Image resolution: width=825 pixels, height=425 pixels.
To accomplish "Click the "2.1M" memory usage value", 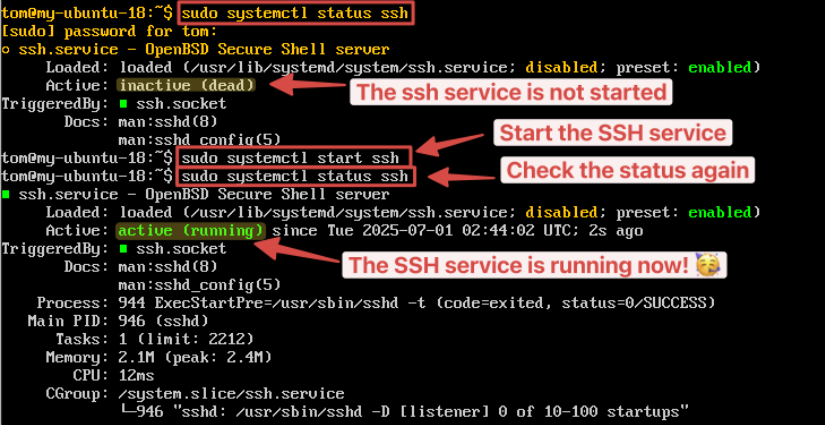I will click(136, 358).
